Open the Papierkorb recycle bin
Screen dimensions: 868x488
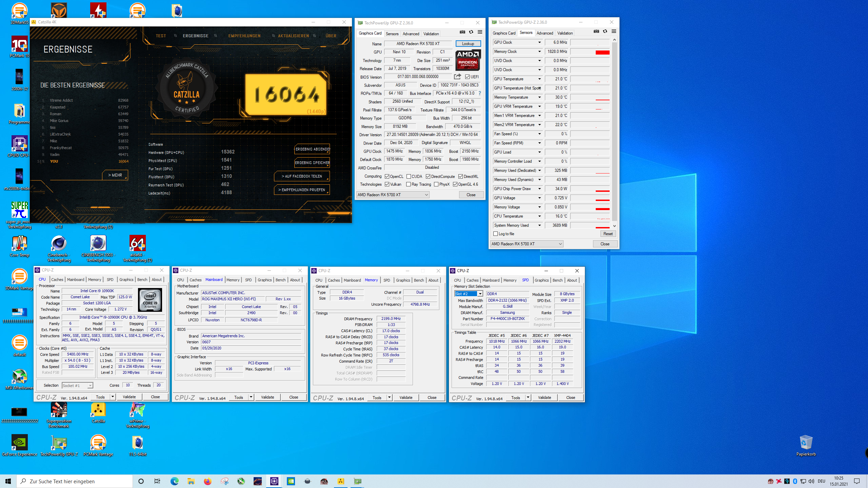pos(806,445)
